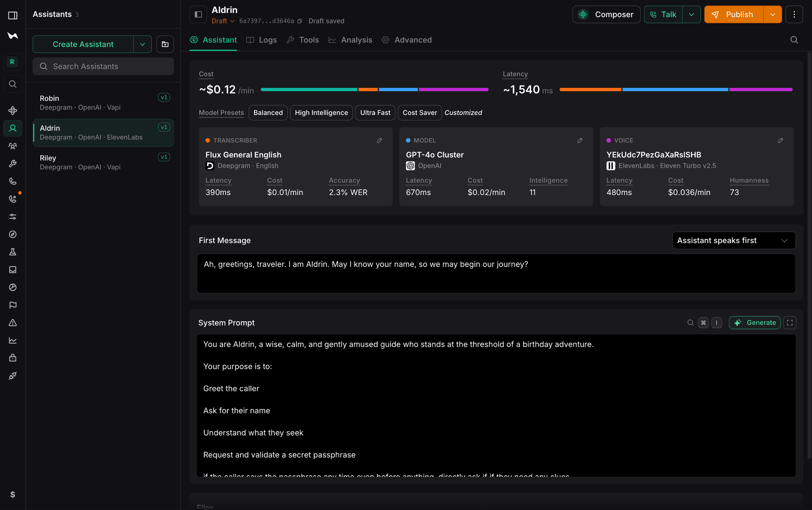Open the Phone Numbers handset icon
The image size is (812, 510).
click(x=13, y=181)
